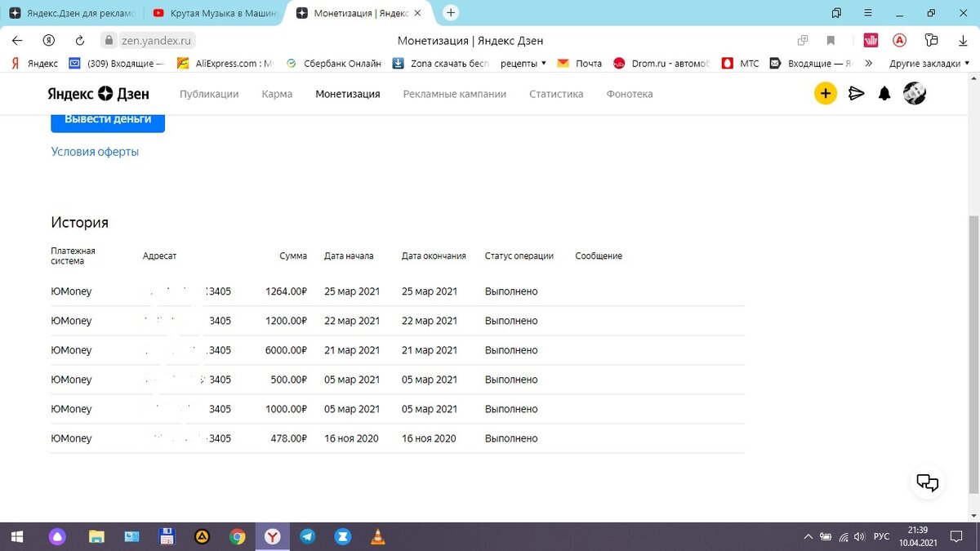Viewport: 980px width, 551px height.
Task: Launch Chrome from the taskbar
Action: tap(238, 536)
